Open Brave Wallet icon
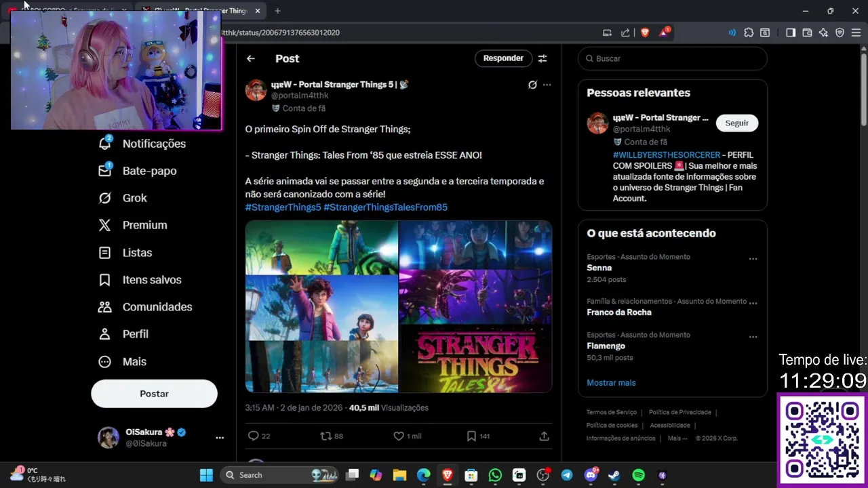Viewport: 868px width, 488px height. 807,32
